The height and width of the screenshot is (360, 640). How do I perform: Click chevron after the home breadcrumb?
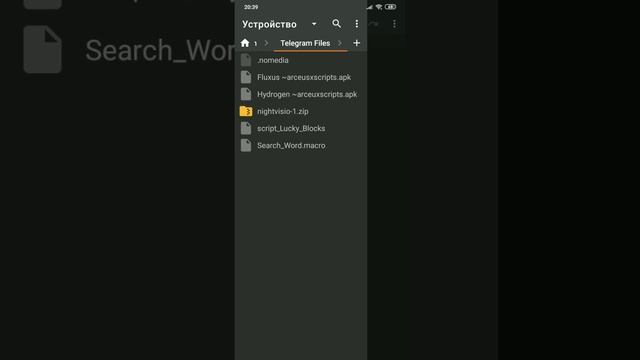pyautogui.click(x=267, y=43)
